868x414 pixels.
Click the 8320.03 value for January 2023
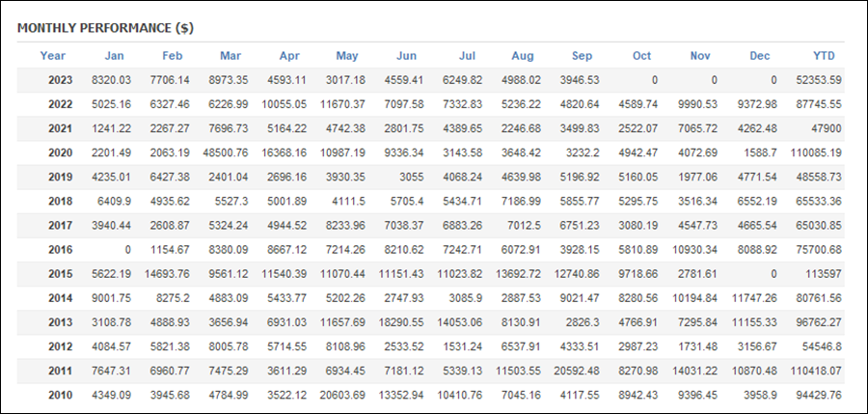(111, 80)
